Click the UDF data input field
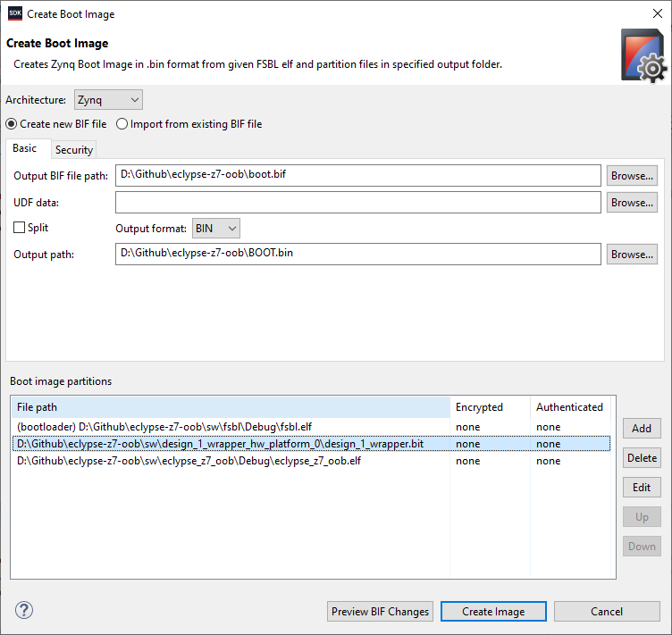672x635 pixels. pyautogui.click(x=357, y=202)
